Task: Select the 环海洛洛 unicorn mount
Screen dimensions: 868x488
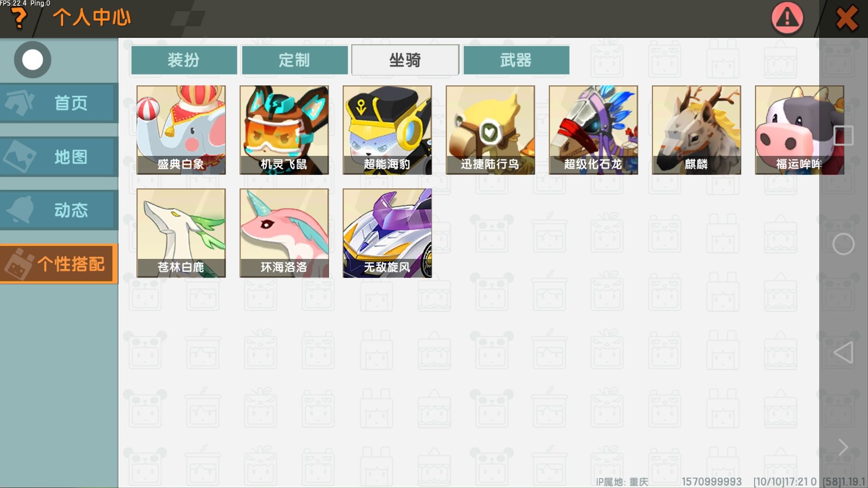Action: (x=284, y=233)
